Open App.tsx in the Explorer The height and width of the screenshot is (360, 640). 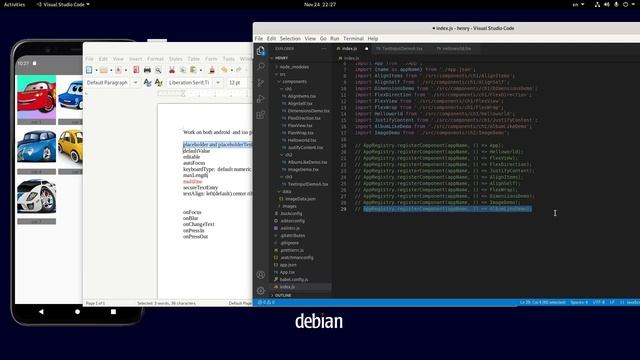tap(287, 272)
